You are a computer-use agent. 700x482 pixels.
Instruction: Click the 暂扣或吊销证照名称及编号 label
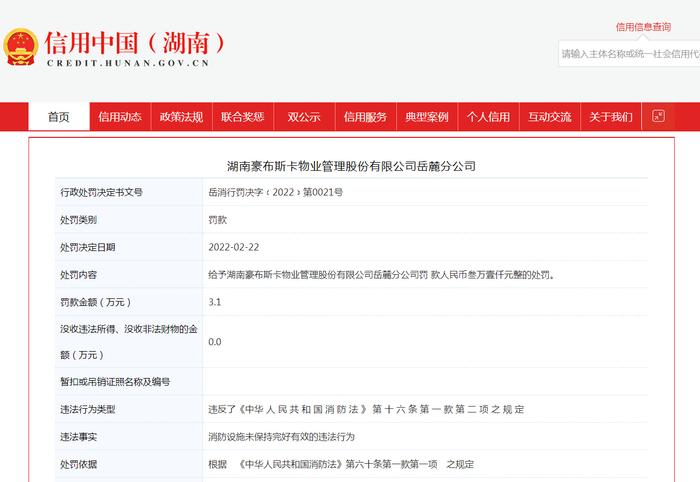pos(115,382)
